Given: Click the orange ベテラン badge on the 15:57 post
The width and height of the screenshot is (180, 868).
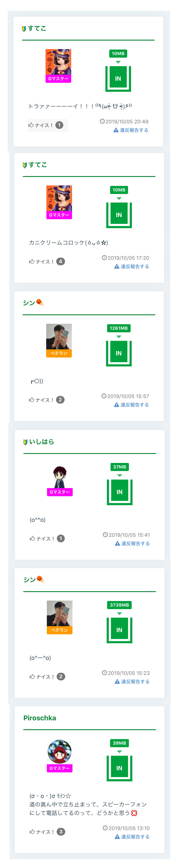Looking at the screenshot, I should pos(59,353).
